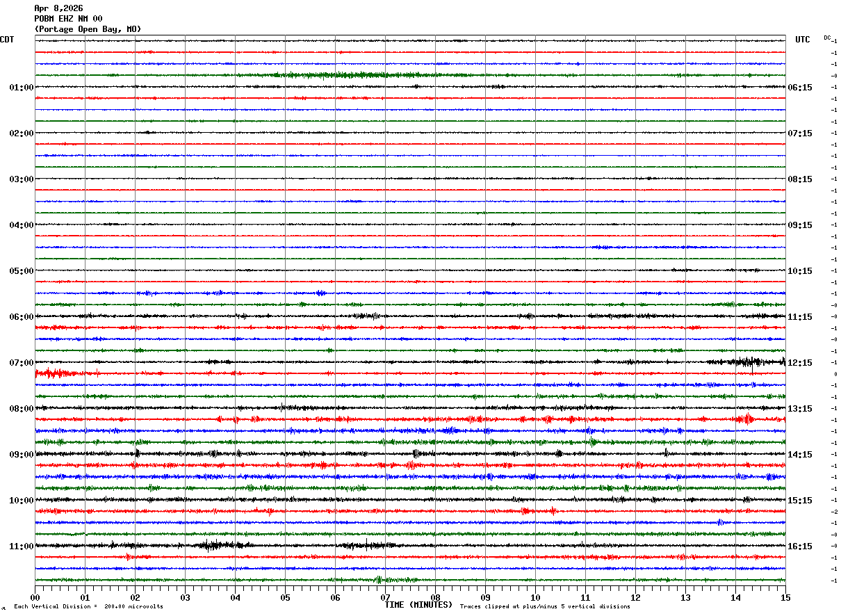This screenshot has width=841, height=616.
Task: Click minute tick label "00" on time axis
Action: 35,597
